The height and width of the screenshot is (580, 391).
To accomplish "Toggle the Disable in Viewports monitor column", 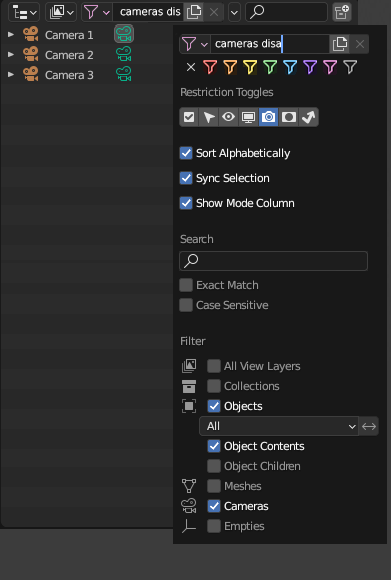I will [x=249, y=117].
